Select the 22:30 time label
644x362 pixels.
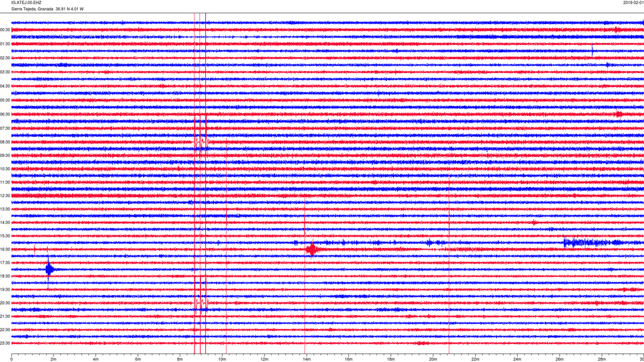point(5,330)
